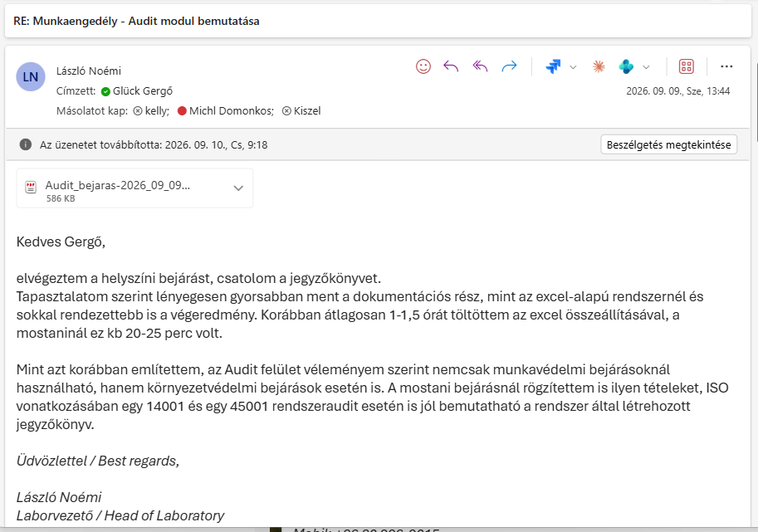The height and width of the screenshot is (532, 758).
Task: Click the Másolatot kap: label
Action: tap(92, 110)
